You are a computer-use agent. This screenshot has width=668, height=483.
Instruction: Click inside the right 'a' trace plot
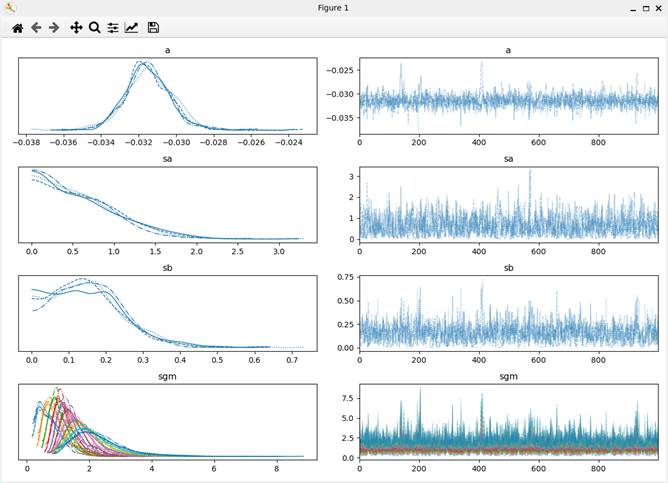coord(509,95)
